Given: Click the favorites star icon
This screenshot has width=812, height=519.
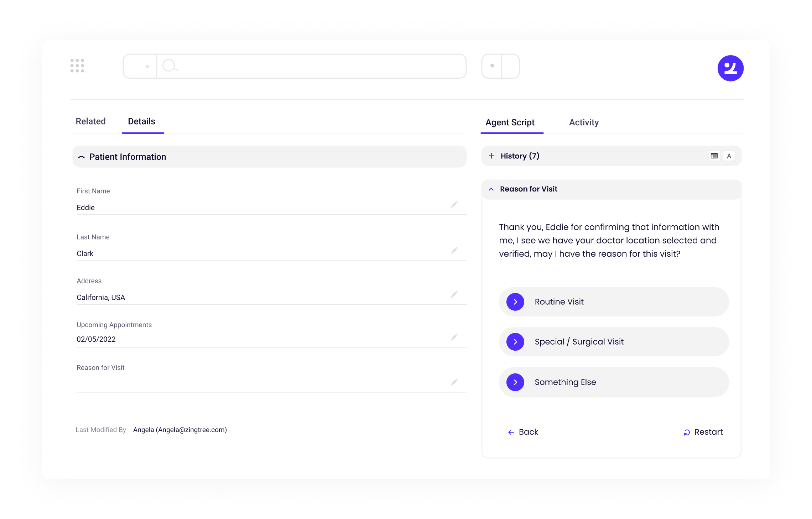Looking at the screenshot, I should tap(492, 66).
